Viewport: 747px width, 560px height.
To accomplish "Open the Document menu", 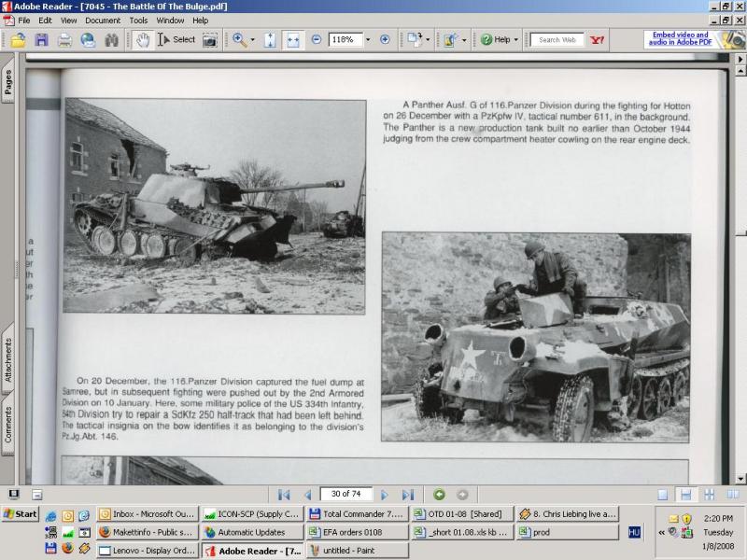I will coord(103,20).
